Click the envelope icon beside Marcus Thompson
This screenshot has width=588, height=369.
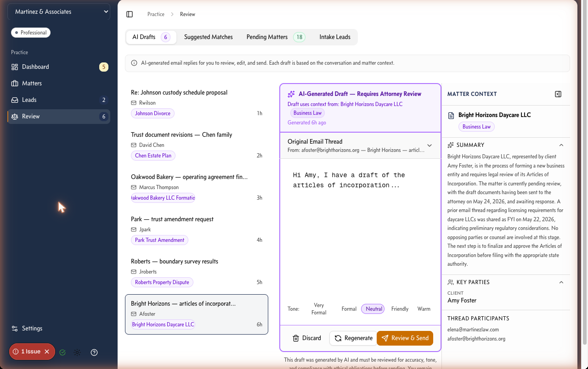134,187
